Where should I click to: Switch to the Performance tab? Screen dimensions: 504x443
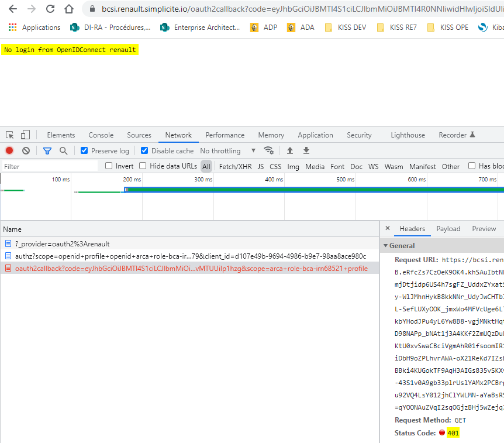point(225,135)
